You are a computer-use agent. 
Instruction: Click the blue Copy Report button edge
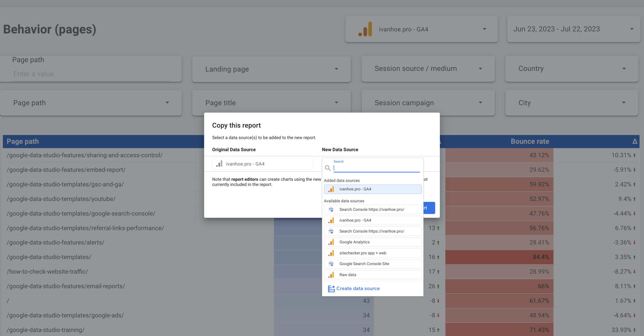[429, 208]
